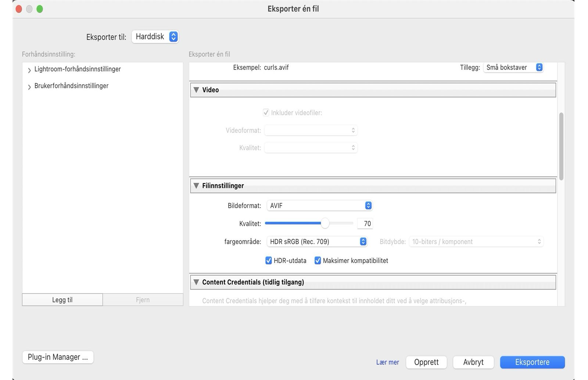Expand Brukerforhåndsinnstillinger chevron

[x=29, y=87]
